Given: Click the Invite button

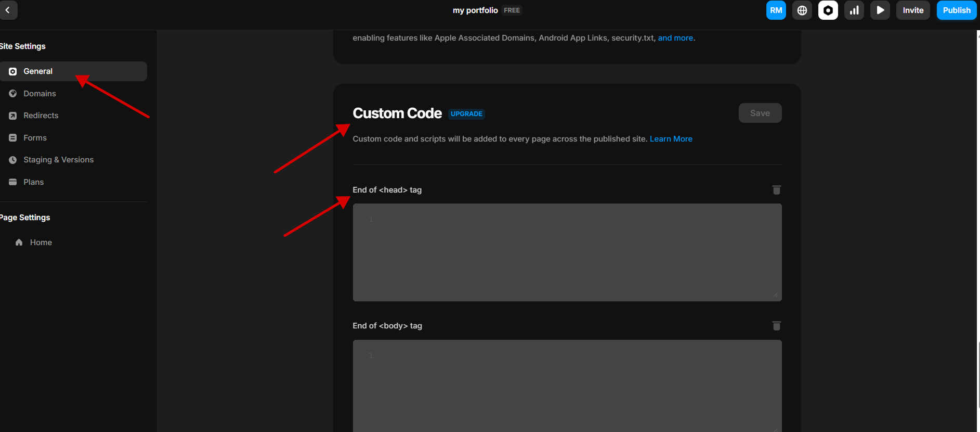Looking at the screenshot, I should pos(913,10).
